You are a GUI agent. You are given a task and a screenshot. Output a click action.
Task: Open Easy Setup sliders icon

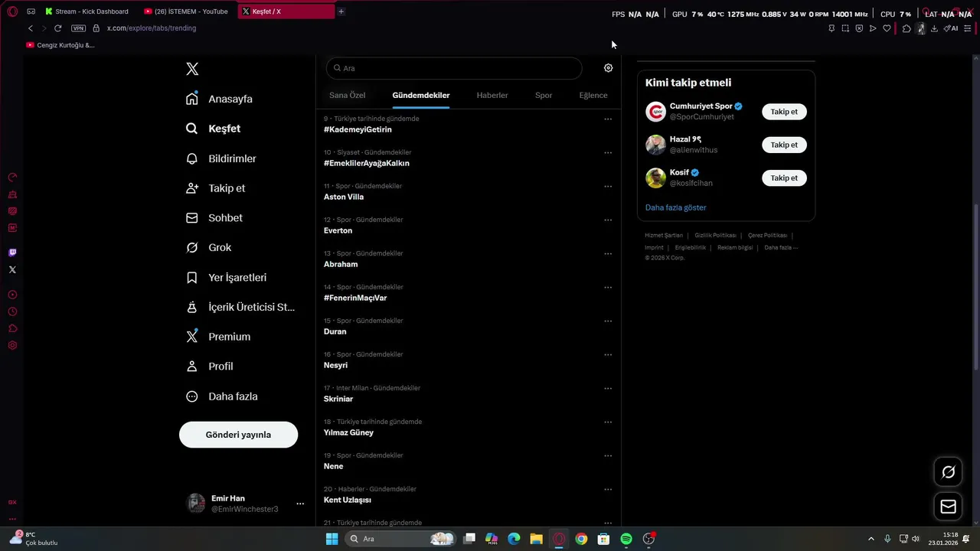point(968,28)
